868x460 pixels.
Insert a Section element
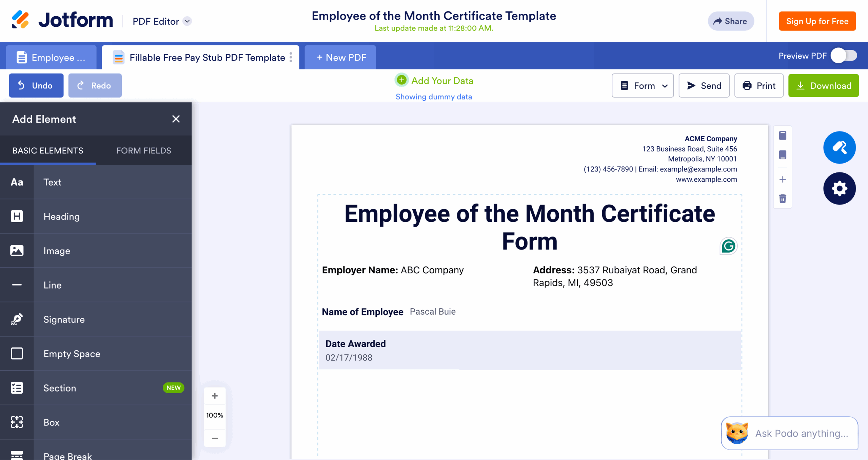click(x=96, y=388)
